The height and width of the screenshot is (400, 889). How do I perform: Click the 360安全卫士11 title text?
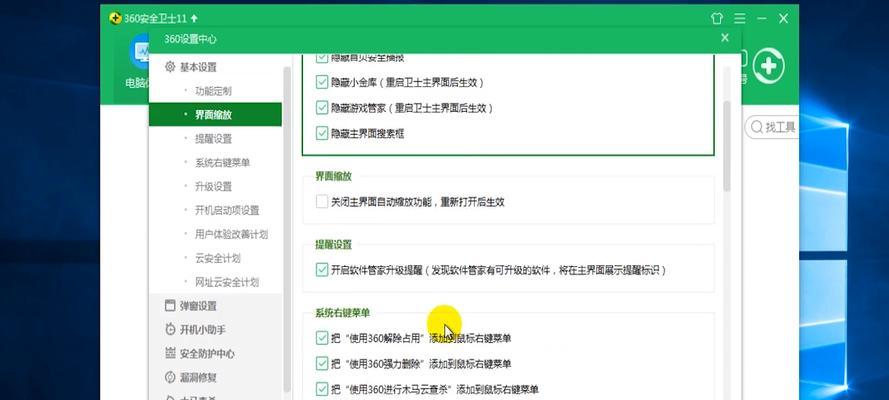click(x=155, y=19)
